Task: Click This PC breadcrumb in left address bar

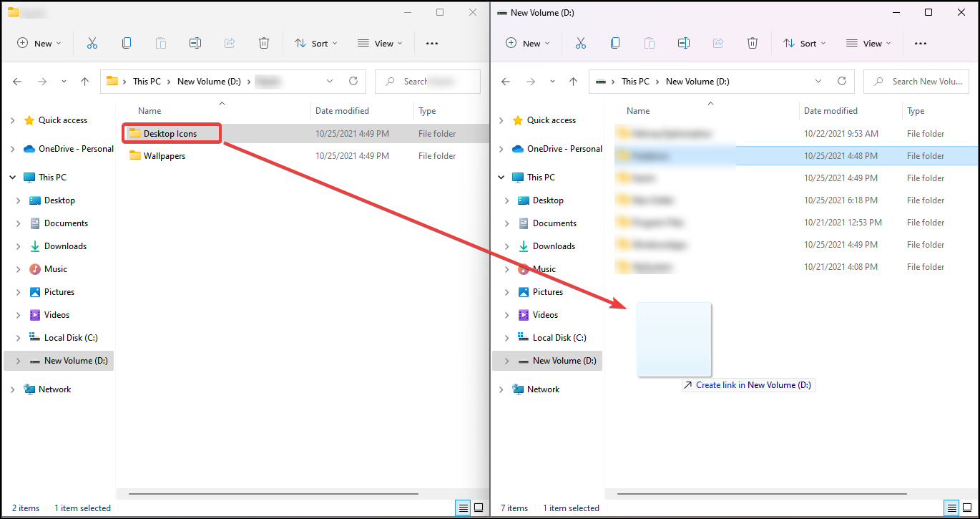Action: pos(147,82)
